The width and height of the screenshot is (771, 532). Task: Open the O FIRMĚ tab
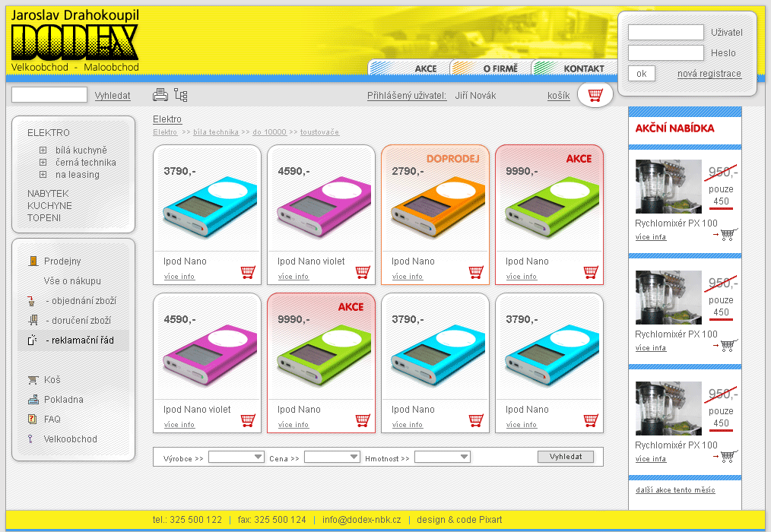pos(491,68)
